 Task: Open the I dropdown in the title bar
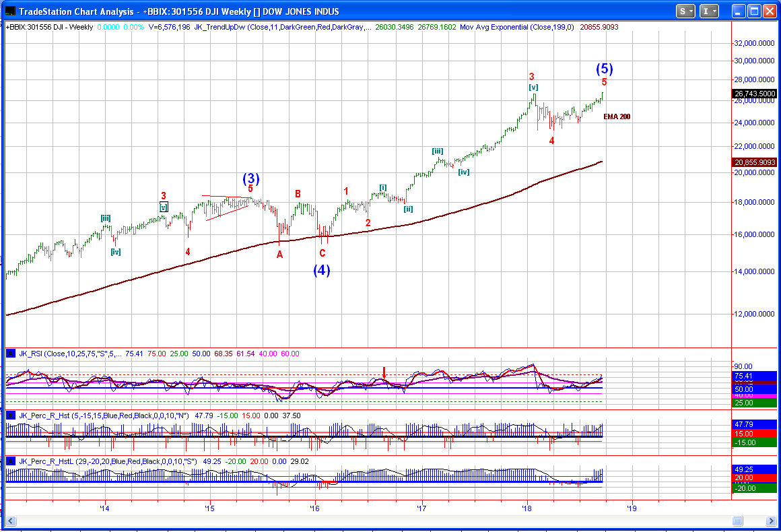coord(709,11)
